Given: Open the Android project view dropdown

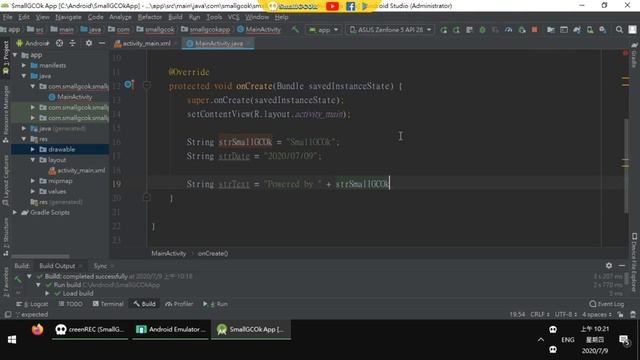Looking at the screenshot, I should point(33,43).
